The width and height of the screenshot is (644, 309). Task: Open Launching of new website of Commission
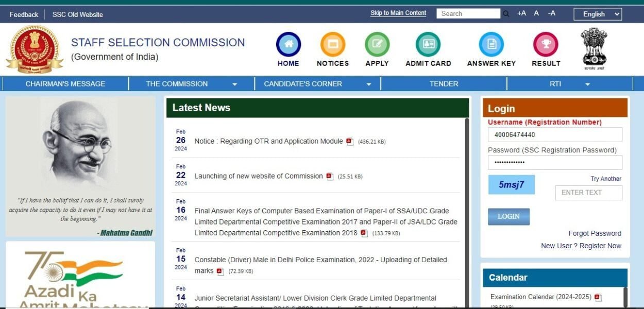[x=259, y=176]
